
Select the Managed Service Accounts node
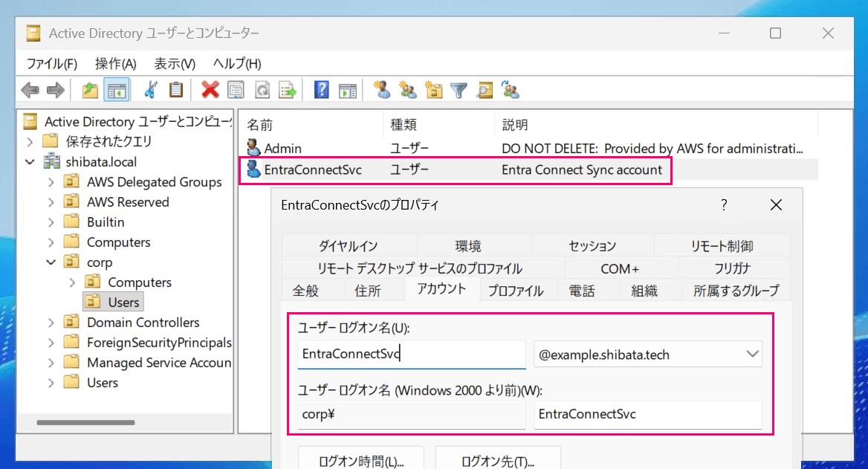159,363
